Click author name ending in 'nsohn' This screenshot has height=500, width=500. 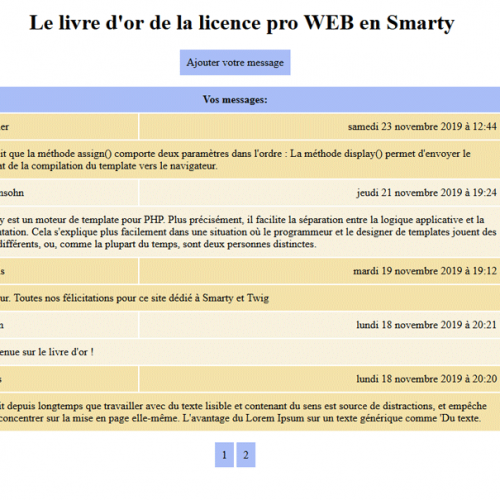tap(12, 193)
